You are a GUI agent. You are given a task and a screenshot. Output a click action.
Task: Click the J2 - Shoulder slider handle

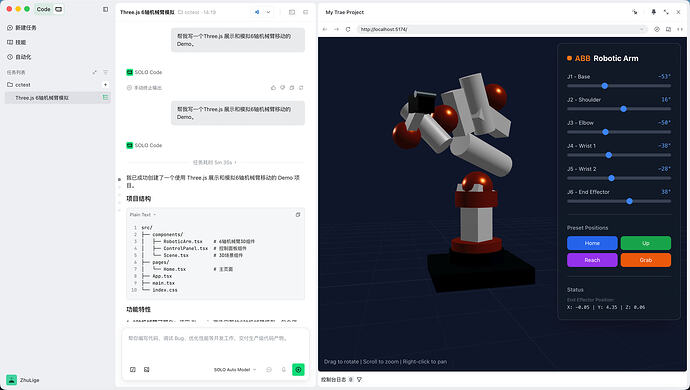click(x=624, y=109)
